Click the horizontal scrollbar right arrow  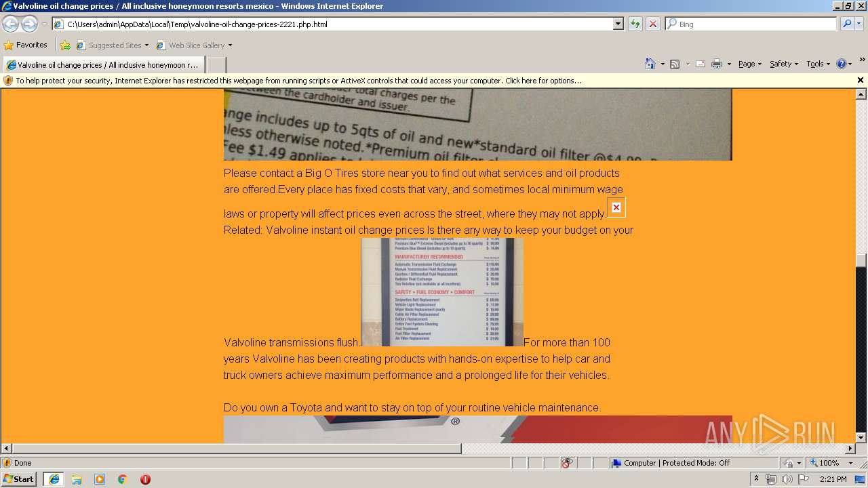point(850,449)
